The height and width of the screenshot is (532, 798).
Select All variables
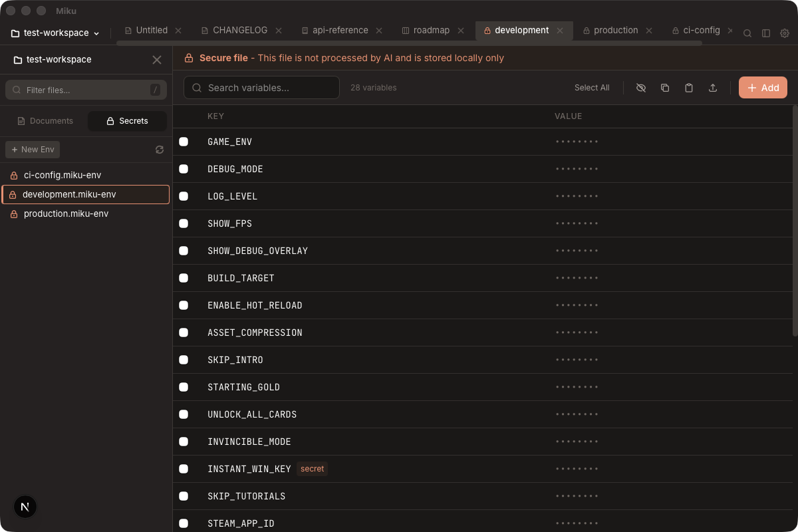(x=592, y=87)
